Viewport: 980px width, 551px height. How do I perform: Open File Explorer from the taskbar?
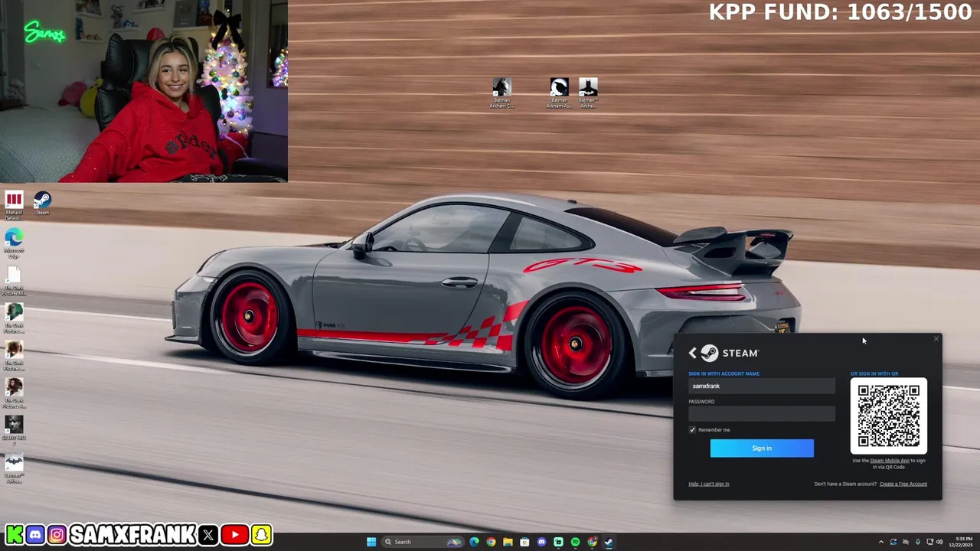[508, 542]
